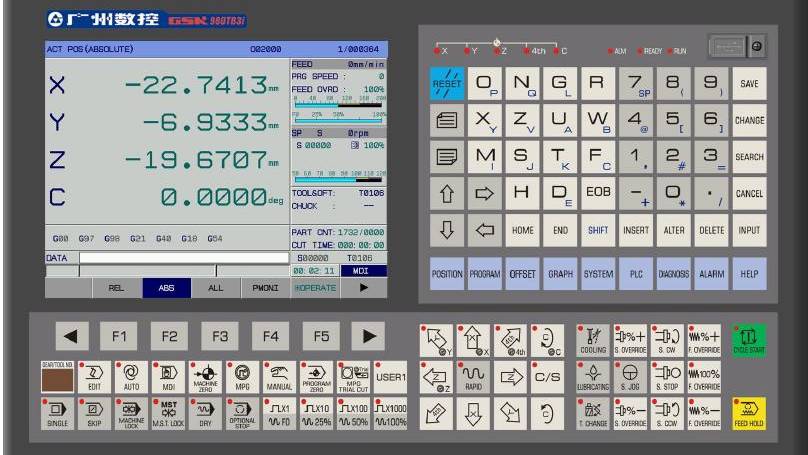Open the GRAPH page key
This screenshot has width=808, height=455.
pos(560,274)
